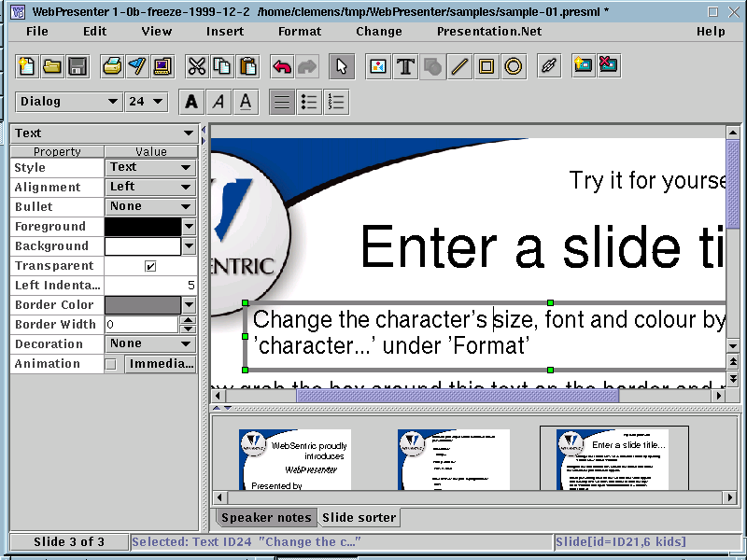Toggle bold text formatting
The height and width of the screenshot is (560, 747).
[x=191, y=102]
